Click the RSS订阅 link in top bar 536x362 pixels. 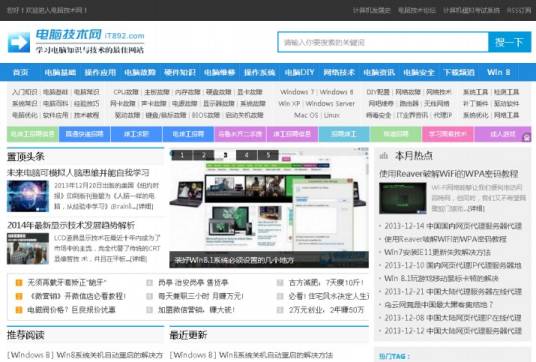point(519,11)
